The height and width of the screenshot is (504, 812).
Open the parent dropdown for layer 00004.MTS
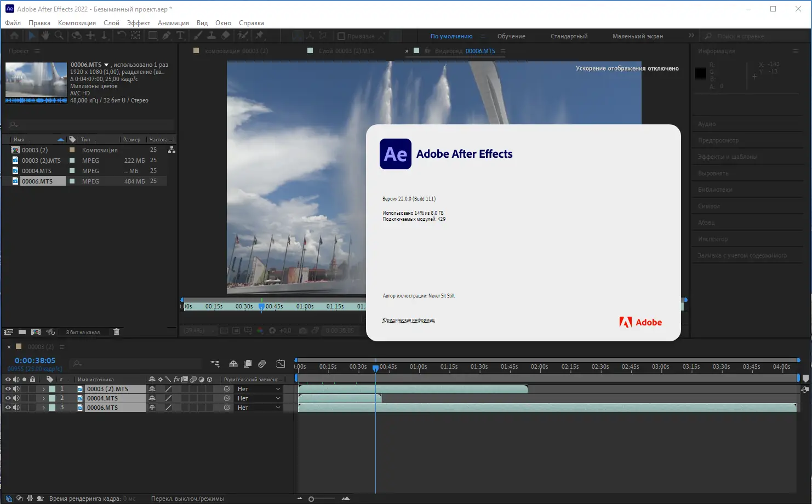[259, 398]
